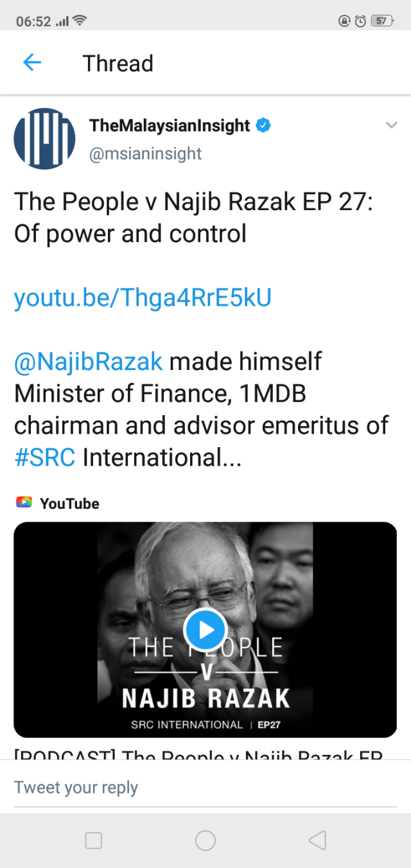Tap TheMalaysianInsight account name
Image resolution: width=411 pixels, height=868 pixels.
tap(170, 125)
